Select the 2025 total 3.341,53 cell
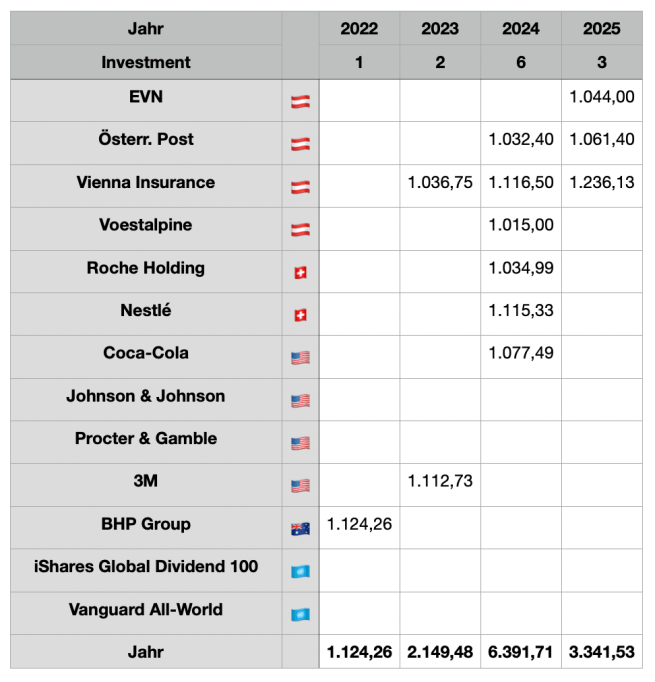This screenshot has height=682, width=655. click(602, 653)
